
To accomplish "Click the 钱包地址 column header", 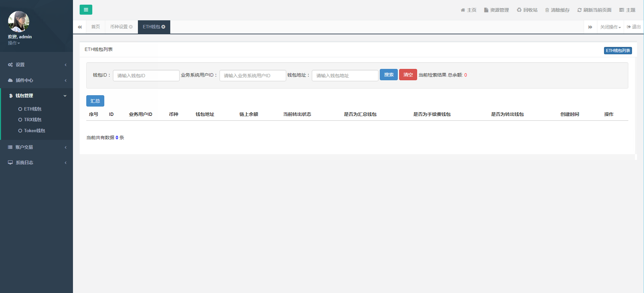I will tap(205, 114).
